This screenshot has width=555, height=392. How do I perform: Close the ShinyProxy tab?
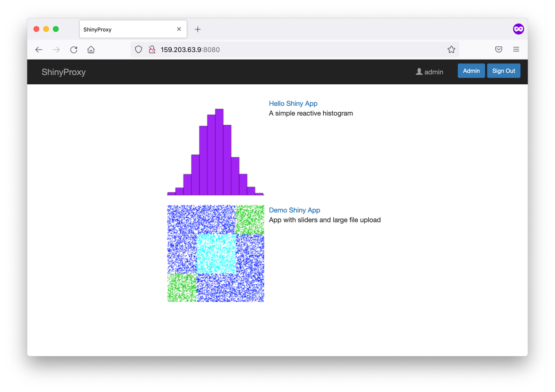(x=179, y=29)
